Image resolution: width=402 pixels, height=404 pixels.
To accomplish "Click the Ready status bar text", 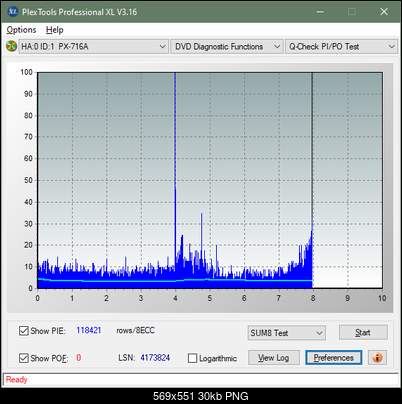I will (x=16, y=380).
